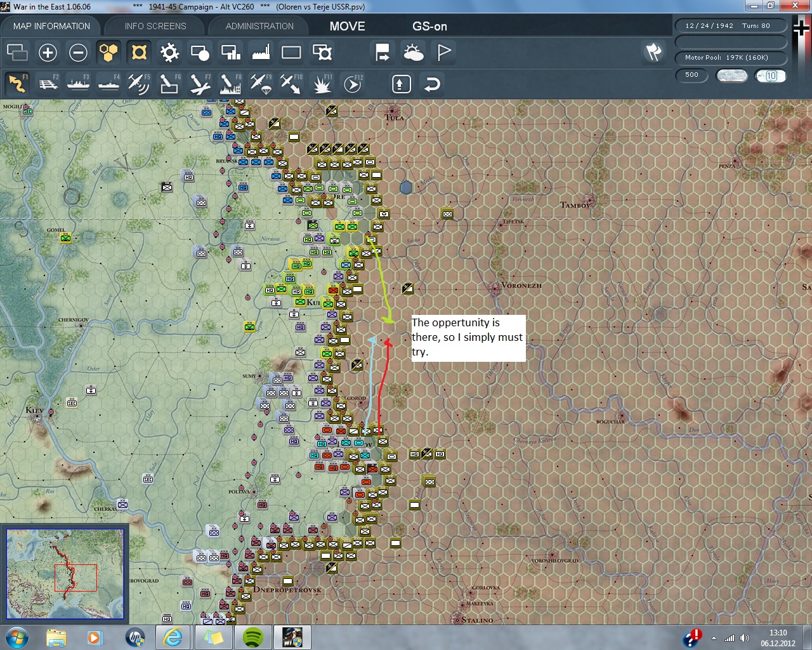Select the F3 naval transport mode

78,84
